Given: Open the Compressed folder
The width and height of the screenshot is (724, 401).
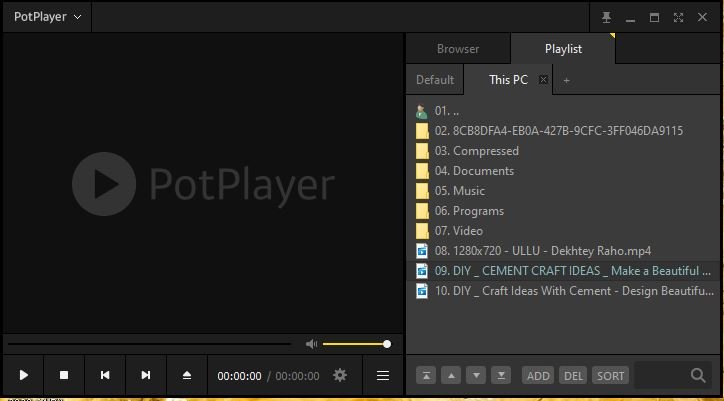Looking at the screenshot, I should coord(561,151).
